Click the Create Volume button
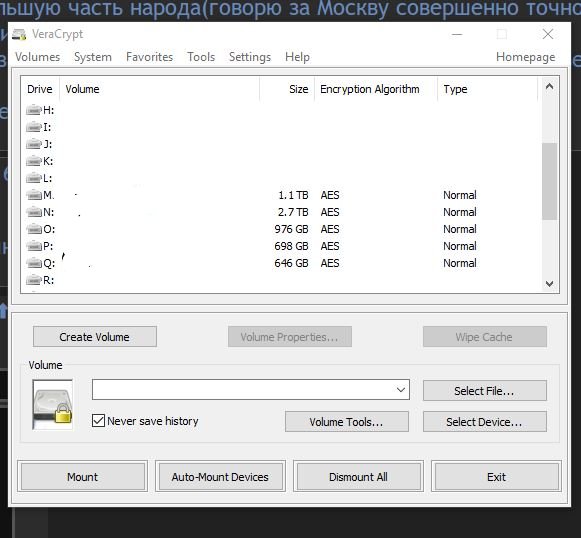Screen dimensions: 581x538 tap(95, 336)
